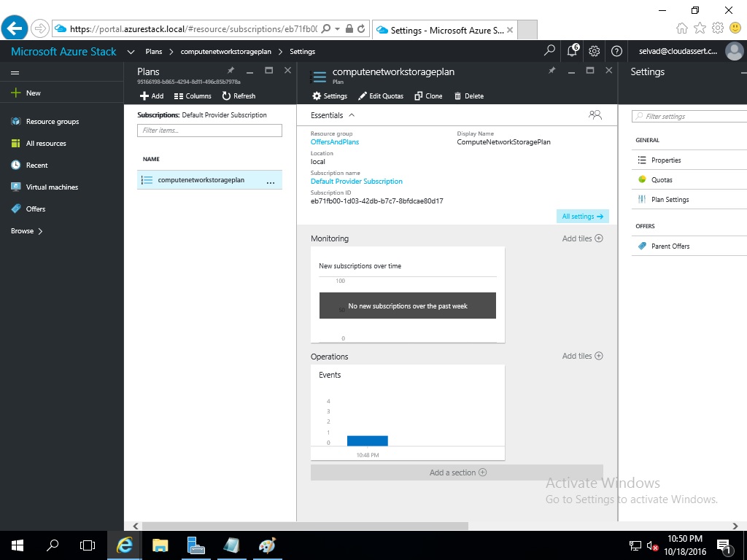Screen dimensions: 747x560
Task: Open browser home icon
Action: pyautogui.click(x=682, y=28)
